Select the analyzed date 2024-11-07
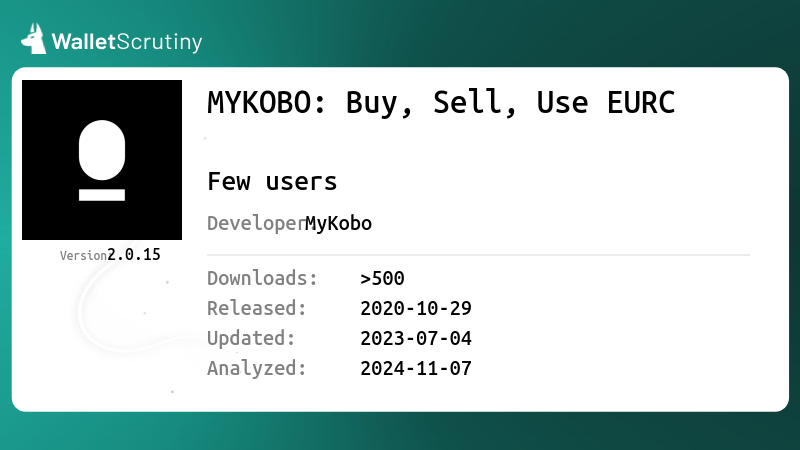The width and height of the screenshot is (800, 450). click(x=416, y=369)
